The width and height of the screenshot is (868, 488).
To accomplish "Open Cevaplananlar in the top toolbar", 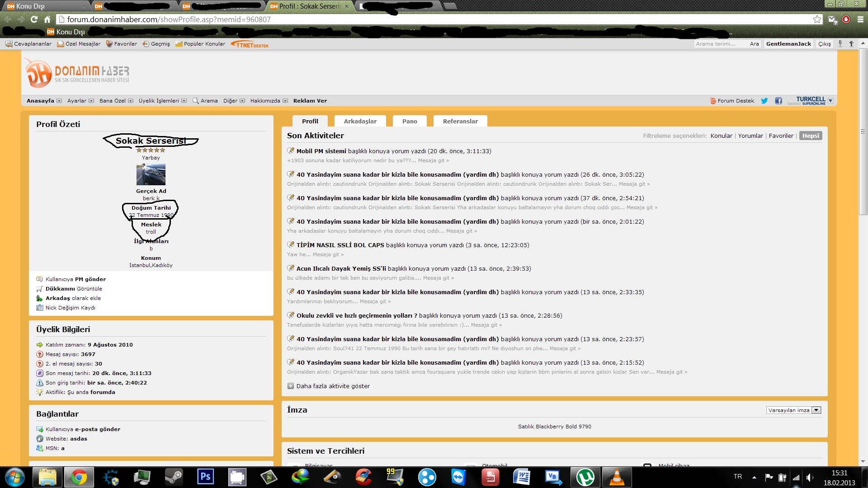I will tap(28, 44).
